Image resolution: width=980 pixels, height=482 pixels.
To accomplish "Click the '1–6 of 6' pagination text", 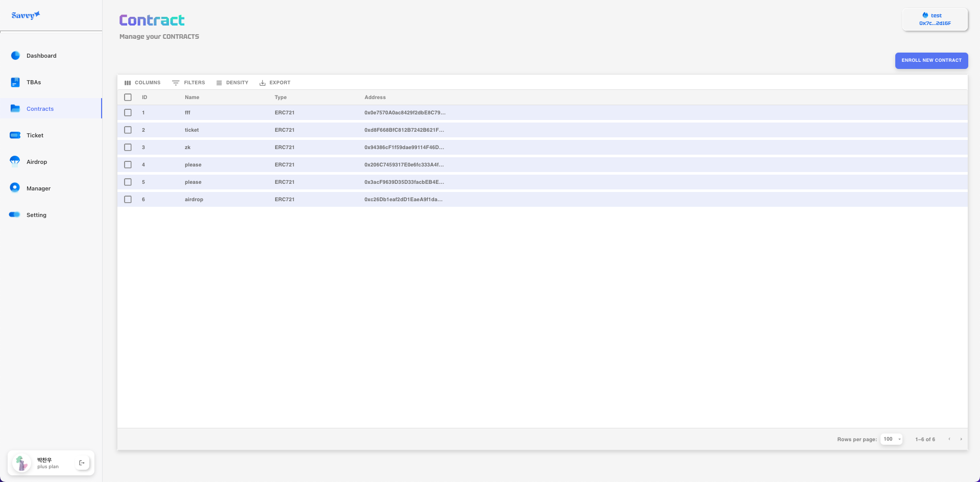I will (925, 439).
